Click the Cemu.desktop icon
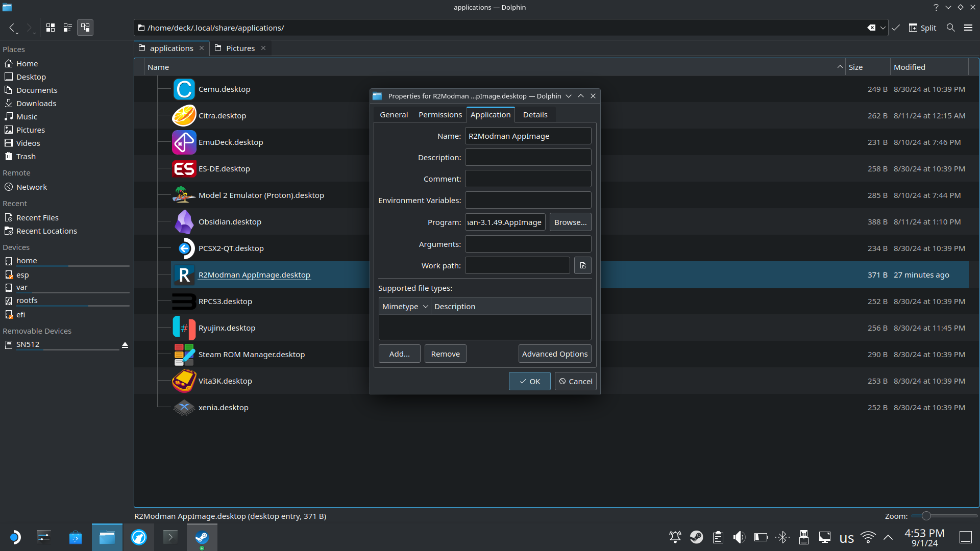This screenshot has width=980, height=551. (x=184, y=89)
